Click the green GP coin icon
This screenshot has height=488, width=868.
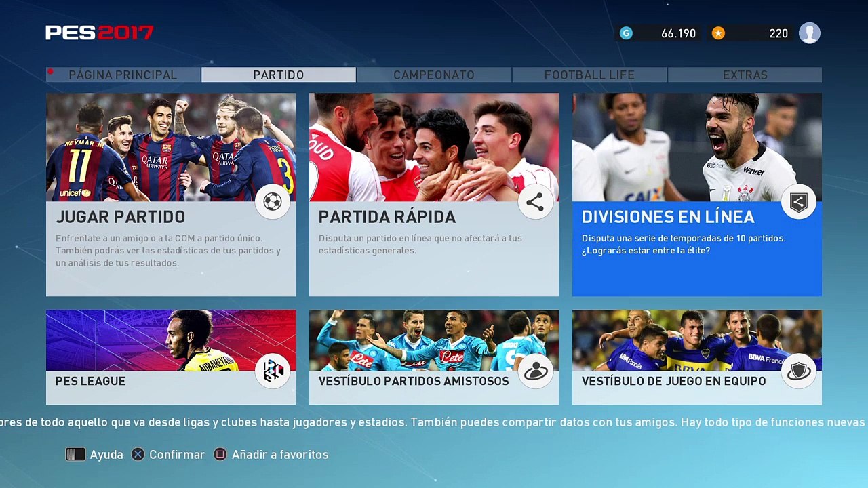(x=626, y=33)
